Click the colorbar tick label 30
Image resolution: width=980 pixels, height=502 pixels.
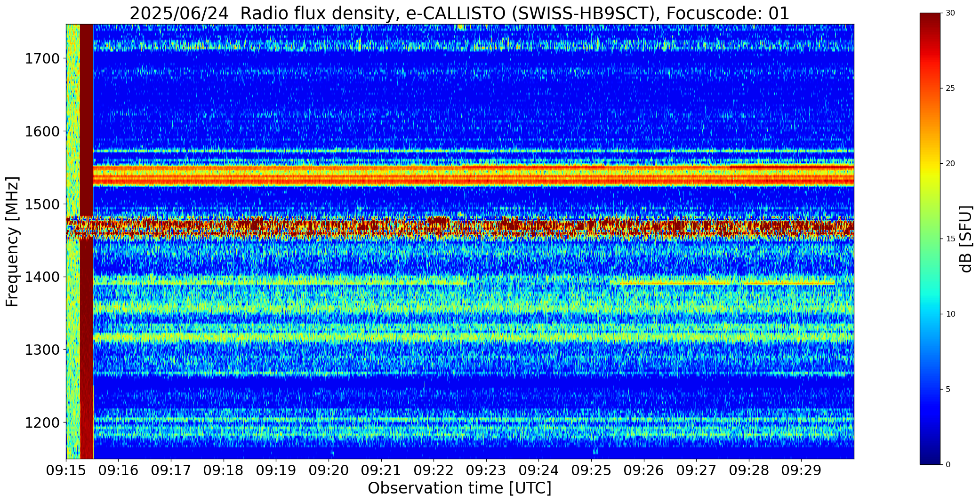pyautogui.click(x=950, y=13)
